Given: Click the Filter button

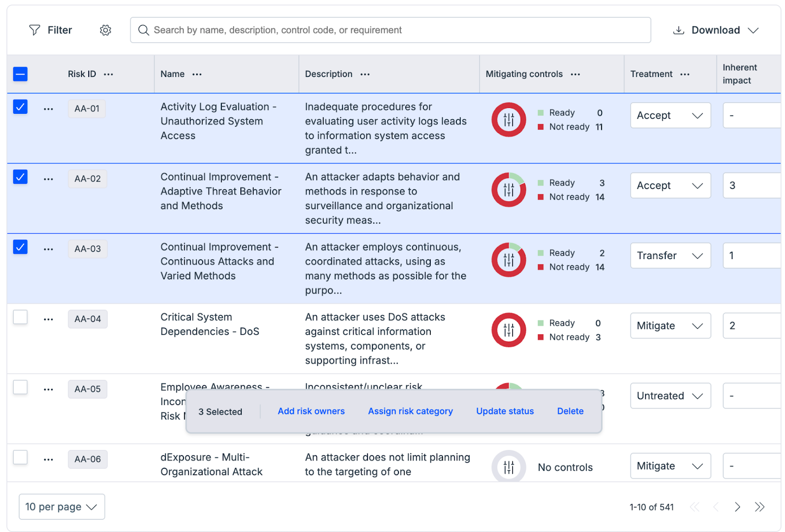Looking at the screenshot, I should [51, 30].
